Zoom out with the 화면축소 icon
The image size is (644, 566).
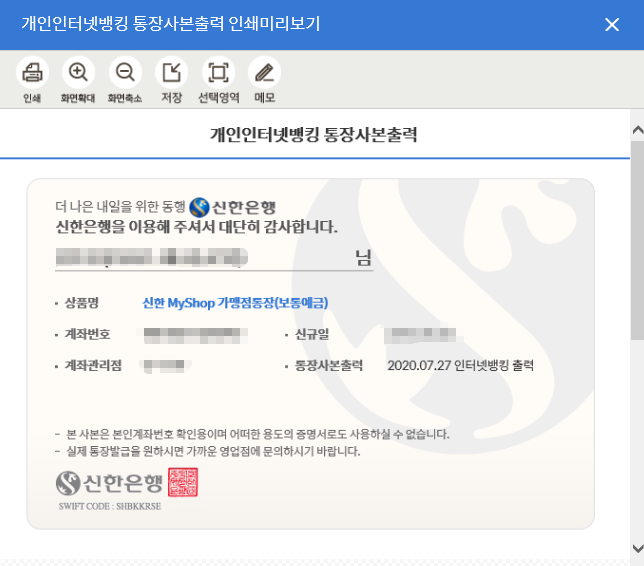point(125,72)
